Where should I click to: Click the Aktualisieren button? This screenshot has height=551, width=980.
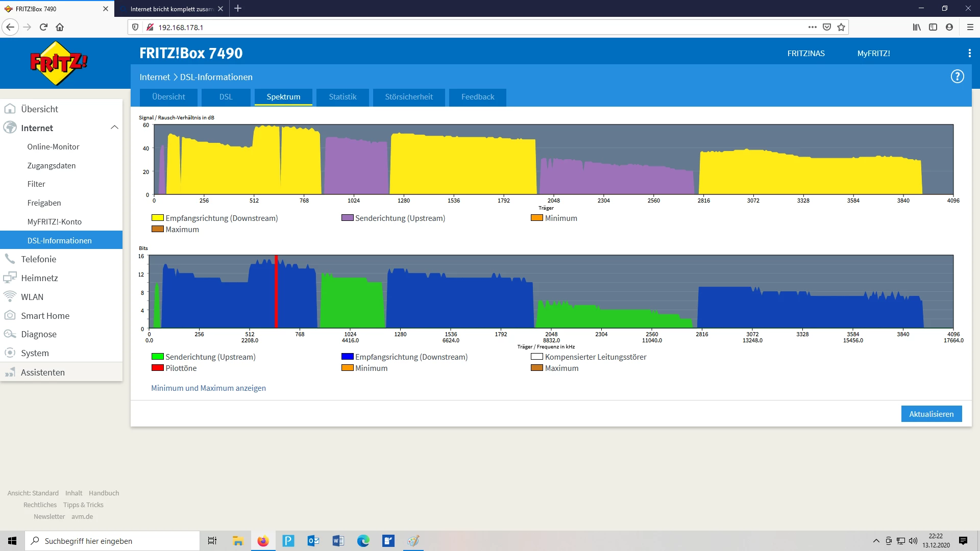coord(931,414)
